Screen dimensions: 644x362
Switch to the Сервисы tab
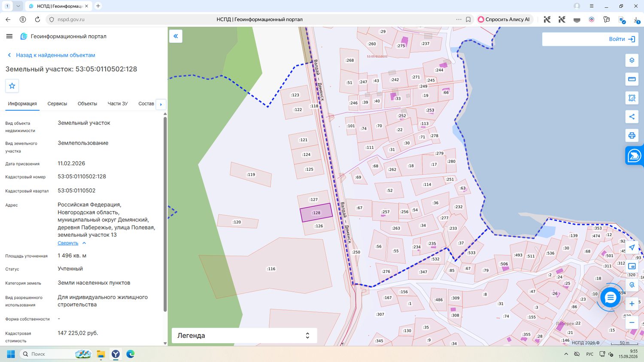coord(57,104)
